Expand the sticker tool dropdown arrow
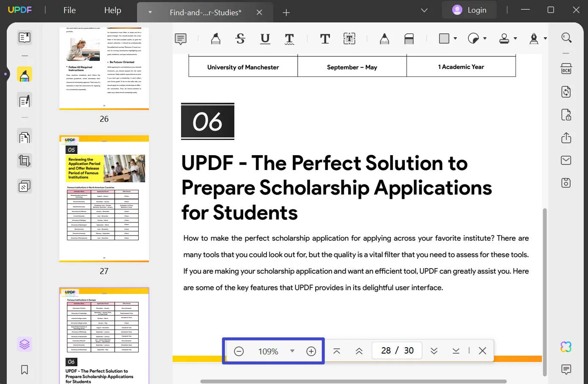 click(485, 38)
